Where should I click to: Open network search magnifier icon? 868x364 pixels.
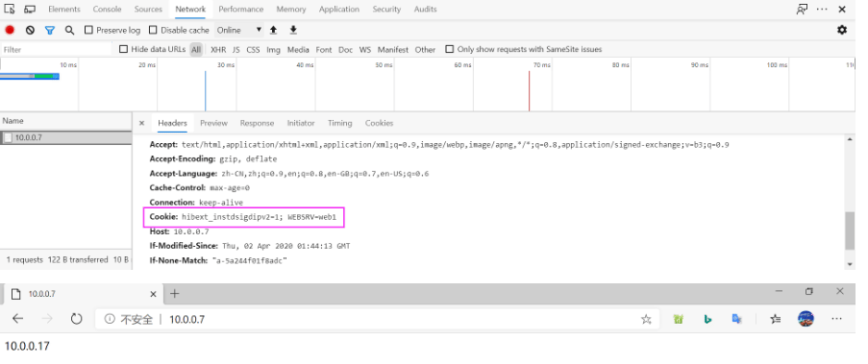click(69, 30)
